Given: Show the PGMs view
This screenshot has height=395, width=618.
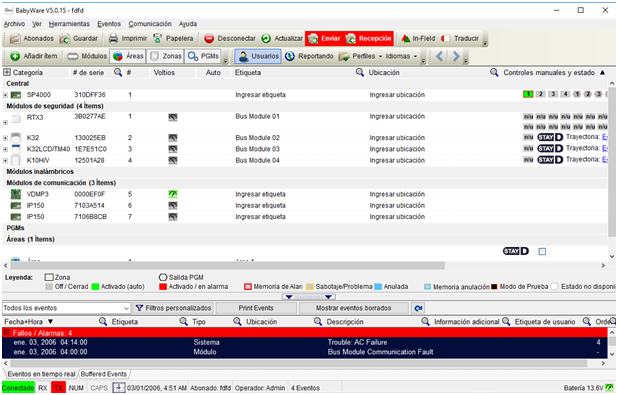Looking at the screenshot, I should coord(203,56).
